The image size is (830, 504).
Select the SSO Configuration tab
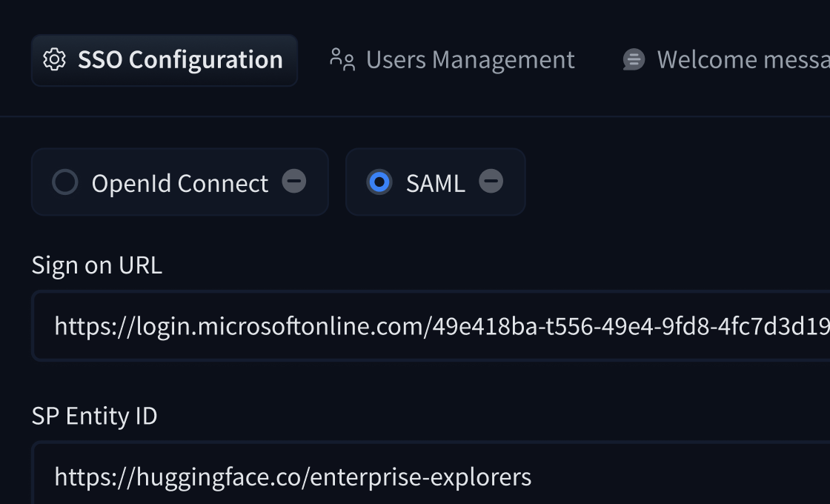point(165,59)
